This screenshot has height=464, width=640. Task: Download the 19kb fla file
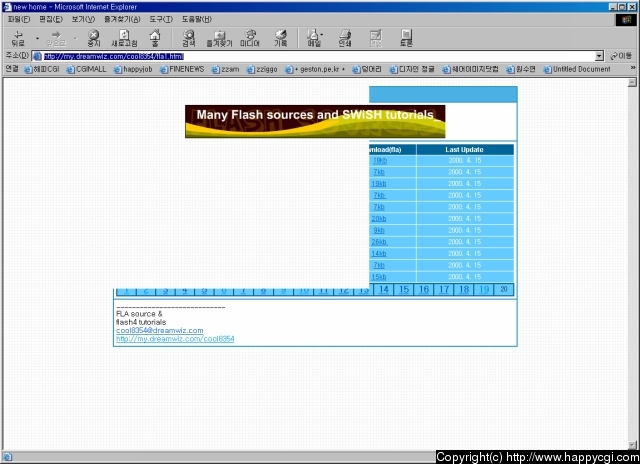[x=379, y=184]
